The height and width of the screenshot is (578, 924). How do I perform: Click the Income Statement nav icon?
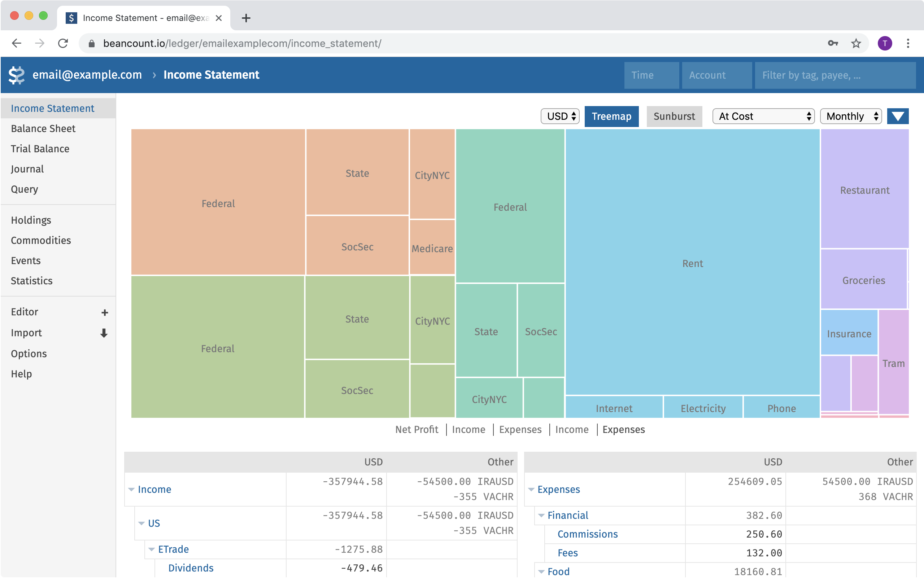[x=53, y=107]
